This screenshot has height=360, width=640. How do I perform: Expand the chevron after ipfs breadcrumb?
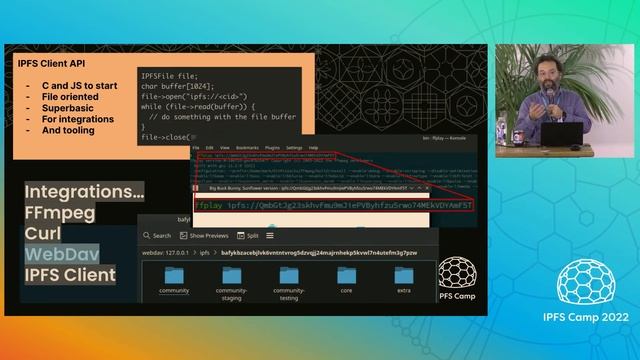215,253
